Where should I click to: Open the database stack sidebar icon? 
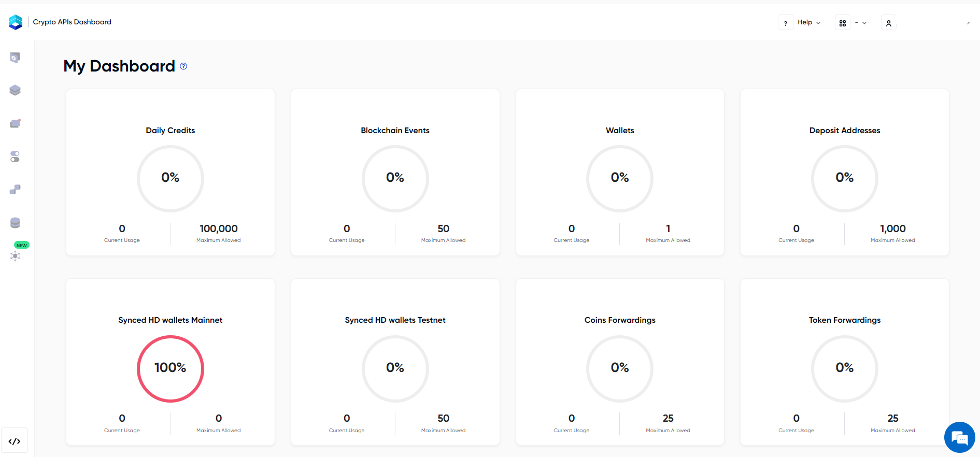15,223
